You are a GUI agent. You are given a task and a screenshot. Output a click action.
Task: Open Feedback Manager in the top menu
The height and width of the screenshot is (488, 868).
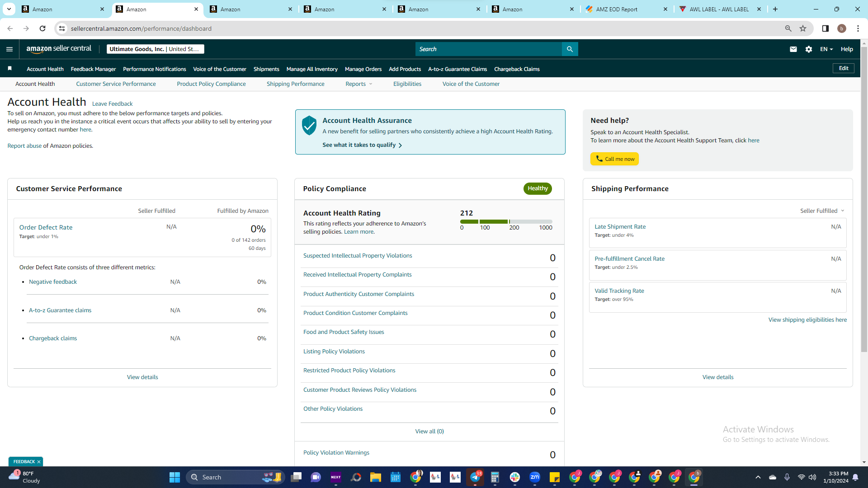click(x=93, y=69)
